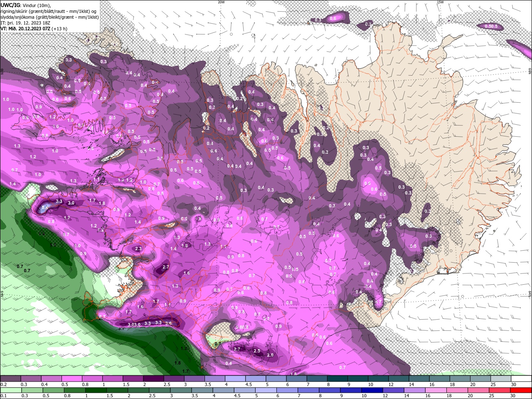Screen dimensions: 532x399
Task: Click the initialization time 'IT: þri. 19. 12. 2023 18Z'
Action: pyautogui.click(x=25, y=23)
